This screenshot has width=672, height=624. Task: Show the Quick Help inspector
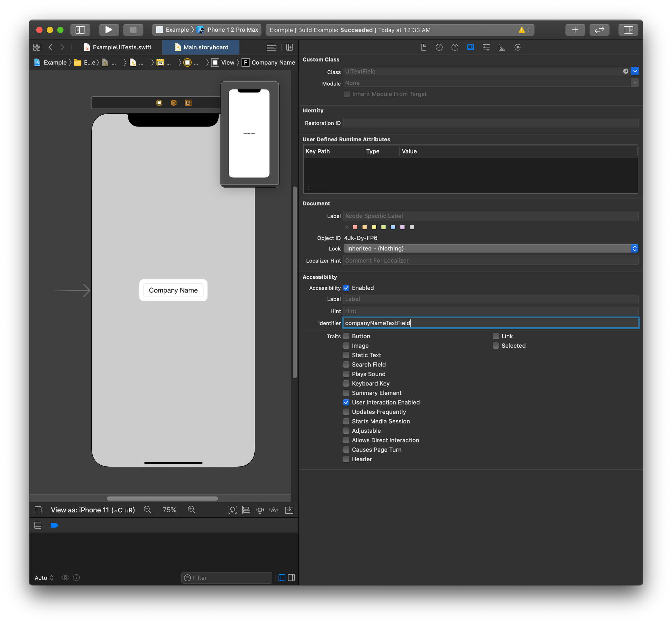point(455,47)
